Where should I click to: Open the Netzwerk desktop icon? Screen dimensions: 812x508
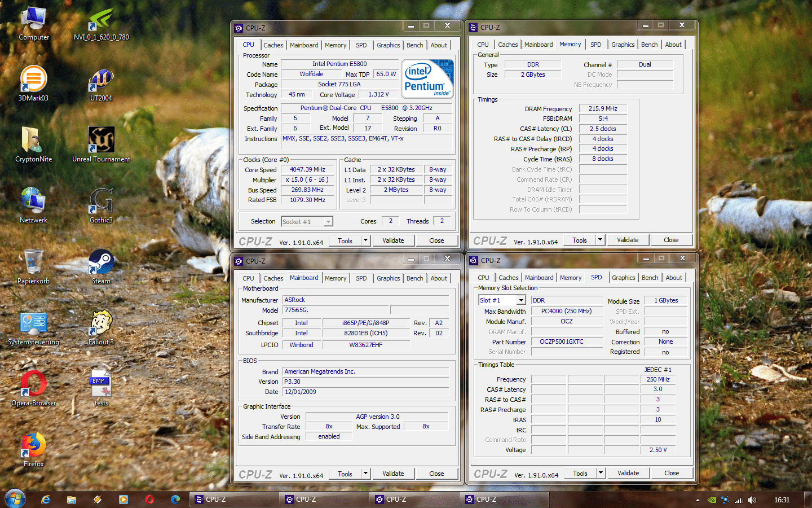click(33, 205)
